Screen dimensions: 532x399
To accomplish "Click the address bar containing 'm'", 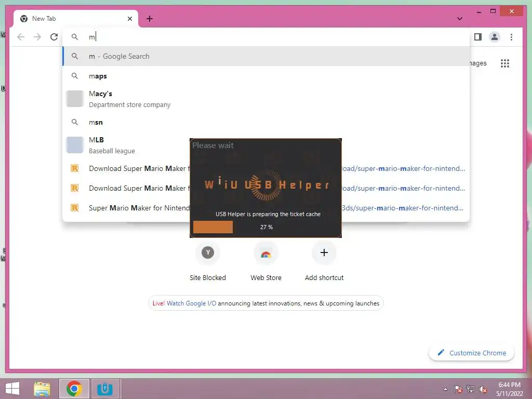I will click(267, 37).
